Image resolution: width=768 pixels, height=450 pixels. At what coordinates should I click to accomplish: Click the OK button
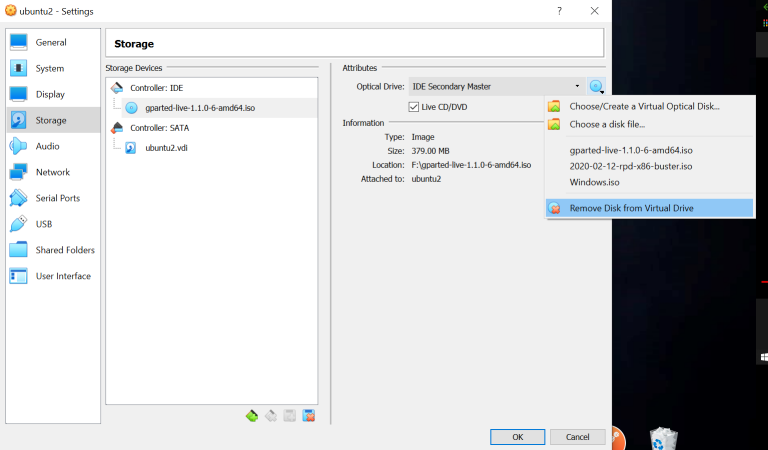coord(517,437)
